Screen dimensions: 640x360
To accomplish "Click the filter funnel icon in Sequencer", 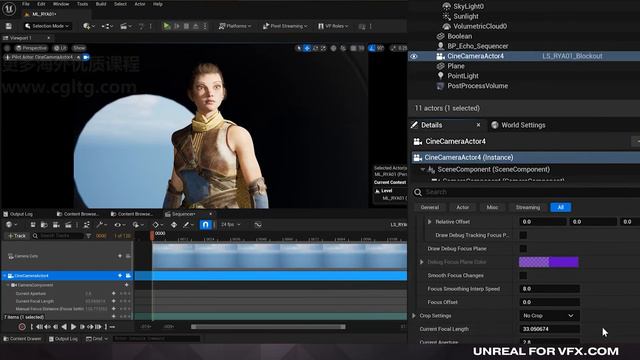I will [x=89, y=236].
